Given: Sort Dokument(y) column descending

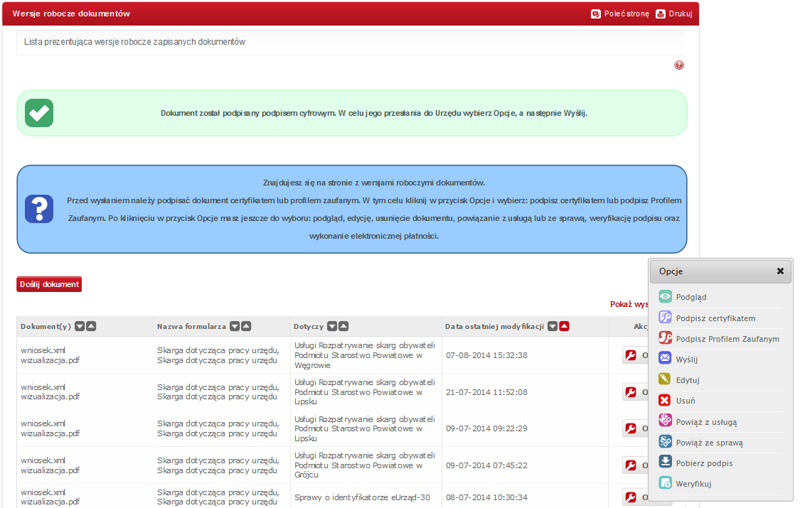Looking at the screenshot, I should (79, 326).
